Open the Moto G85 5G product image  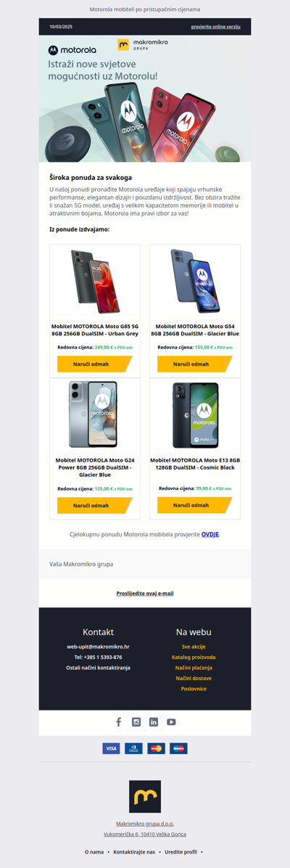click(95, 282)
